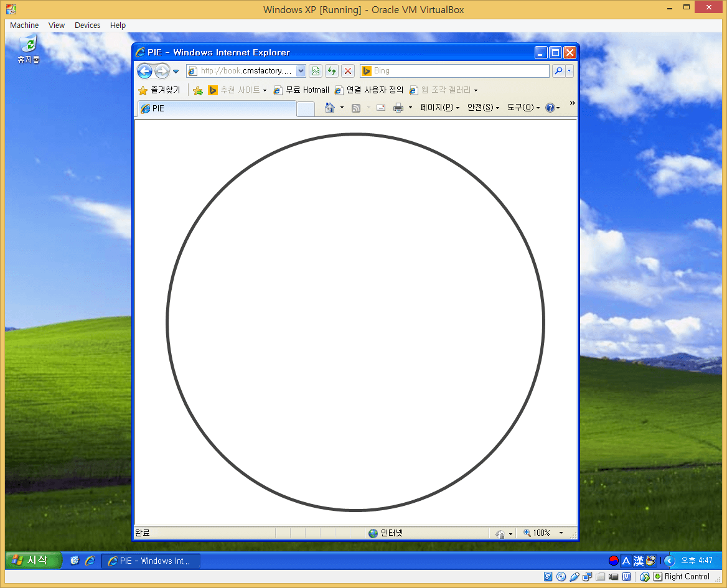Expand the Print options dropdown arrow
This screenshot has height=588, width=727.
coord(410,108)
